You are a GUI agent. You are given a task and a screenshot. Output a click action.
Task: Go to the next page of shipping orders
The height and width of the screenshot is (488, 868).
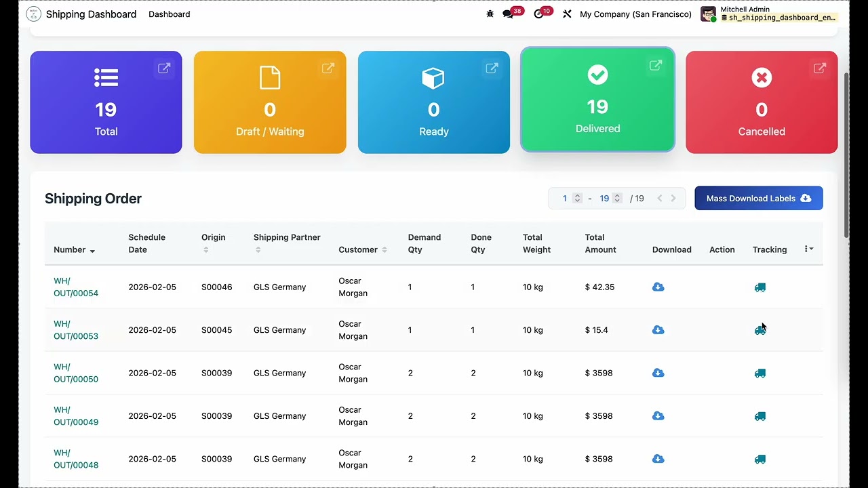(x=673, y=199)
